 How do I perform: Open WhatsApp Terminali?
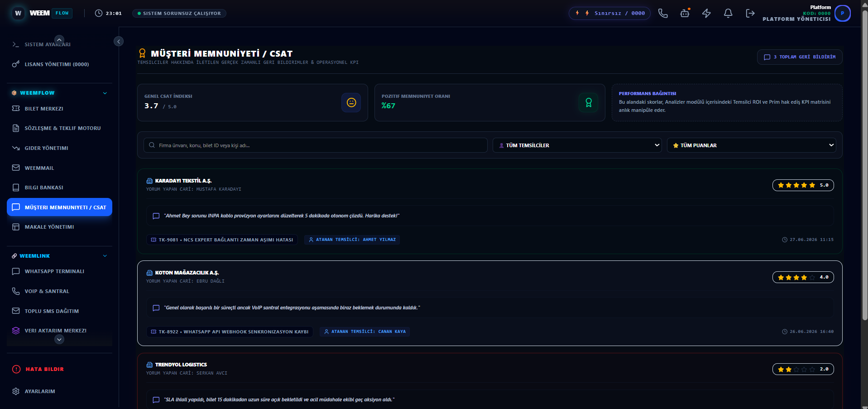(x=59, y=271)
